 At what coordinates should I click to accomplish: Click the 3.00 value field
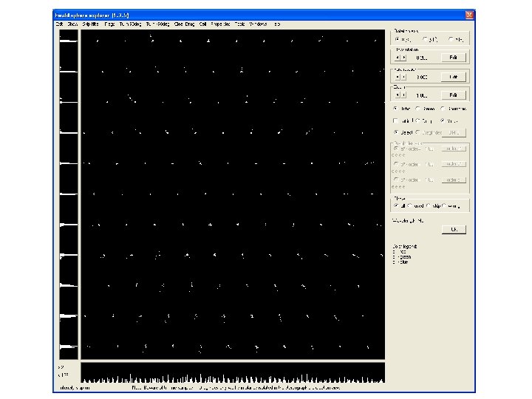tap(422, 78)
